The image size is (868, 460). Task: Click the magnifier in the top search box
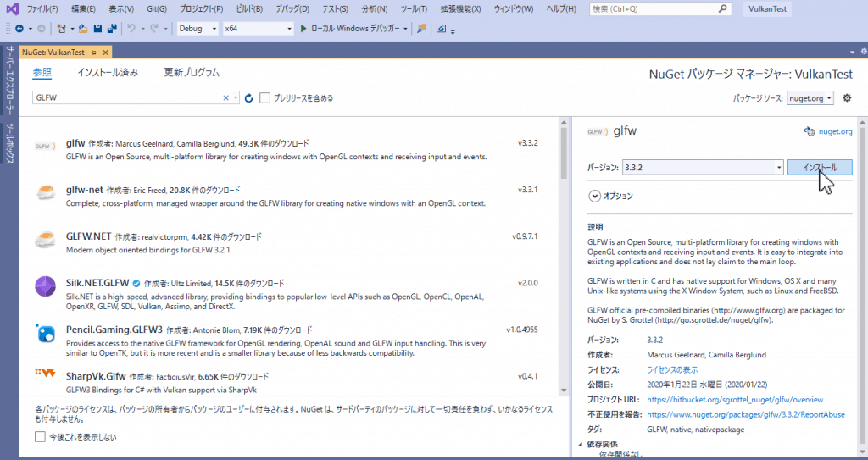[x=722, y=8]
